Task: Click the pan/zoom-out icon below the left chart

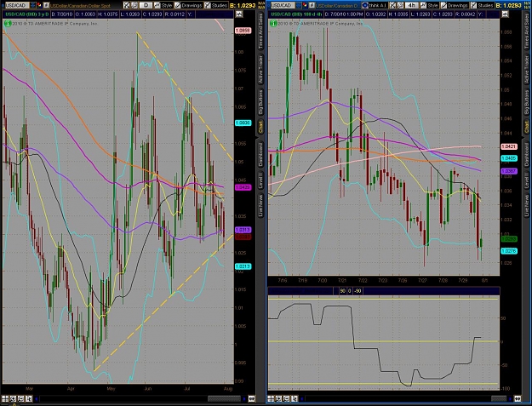Action: point(21,398)
